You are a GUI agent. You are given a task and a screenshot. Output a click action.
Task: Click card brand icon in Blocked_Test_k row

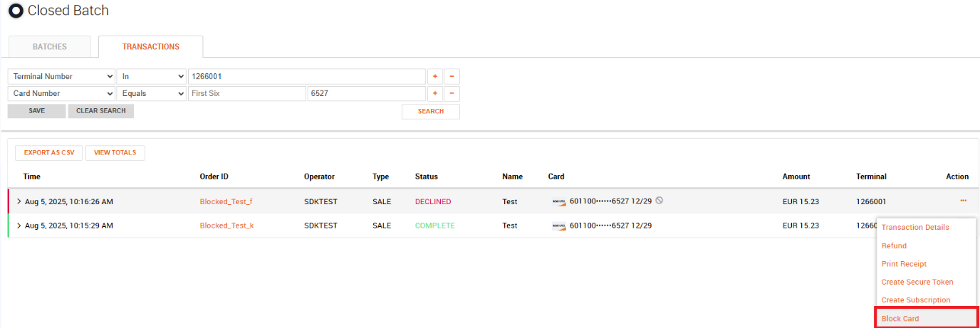[x=559, y=226]
